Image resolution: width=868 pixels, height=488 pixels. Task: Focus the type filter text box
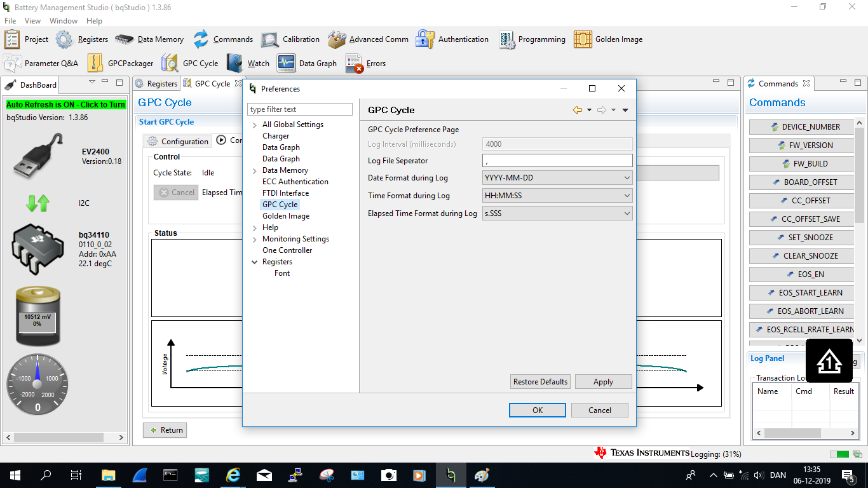coord(300,109)
